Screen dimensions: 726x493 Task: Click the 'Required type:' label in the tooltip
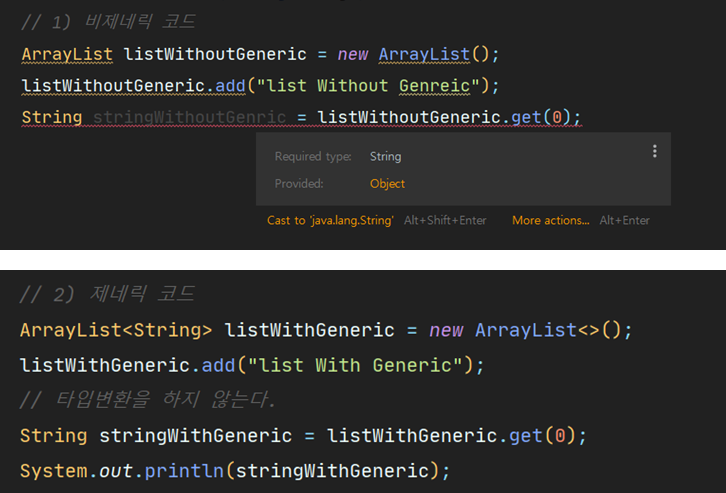pyautogui.click(x=313, y=156)
